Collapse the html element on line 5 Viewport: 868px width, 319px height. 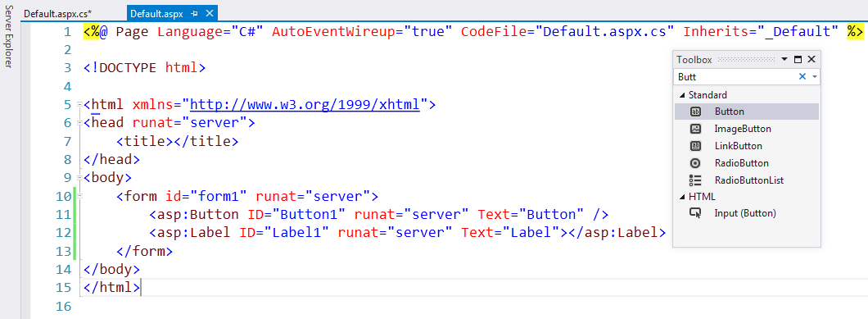pos(80,104)
